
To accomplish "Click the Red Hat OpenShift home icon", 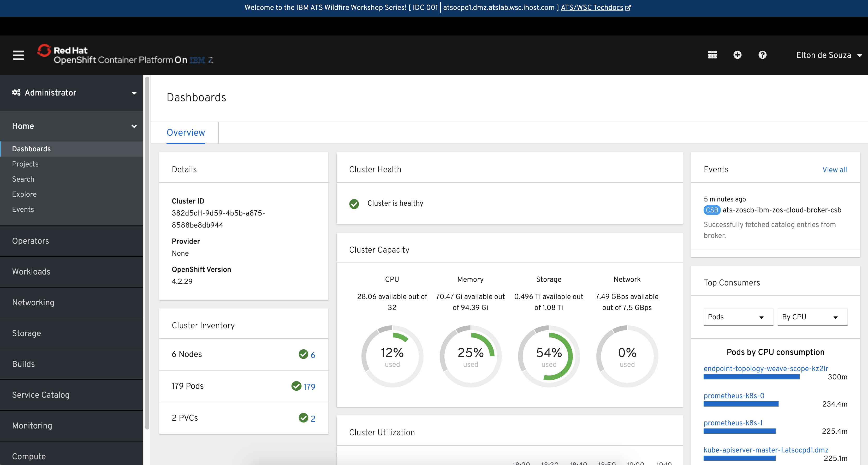I will (x=45, y=55).
